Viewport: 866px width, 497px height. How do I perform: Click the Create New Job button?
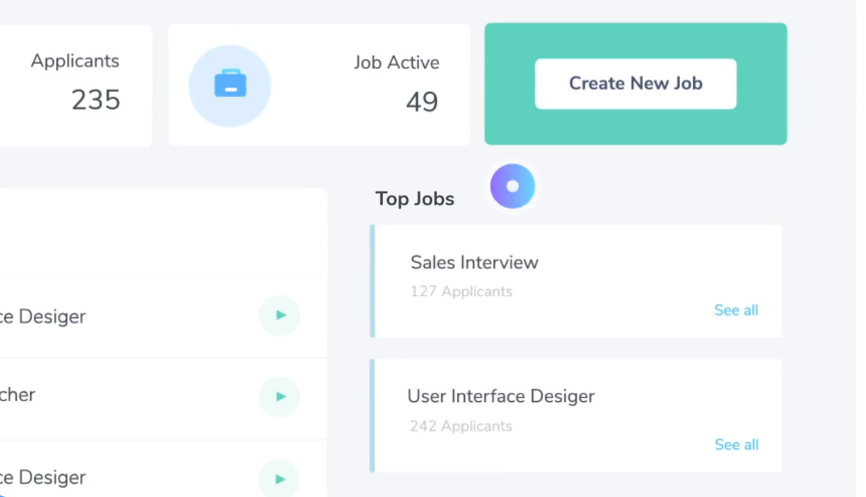point(636,84)
